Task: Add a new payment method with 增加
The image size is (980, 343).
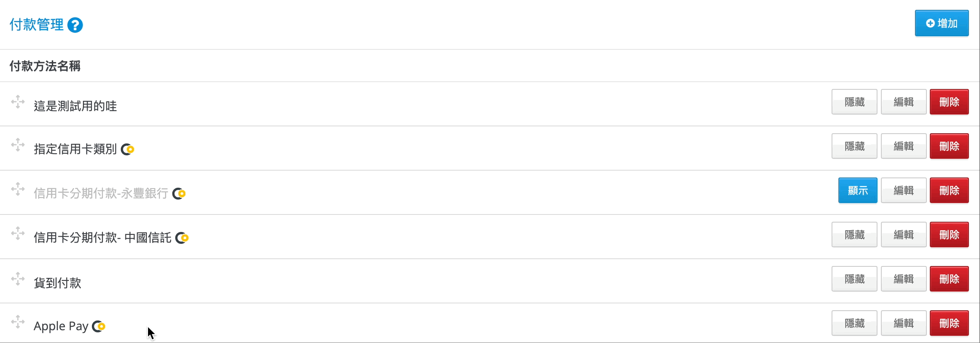Action: tap(942, 23)
